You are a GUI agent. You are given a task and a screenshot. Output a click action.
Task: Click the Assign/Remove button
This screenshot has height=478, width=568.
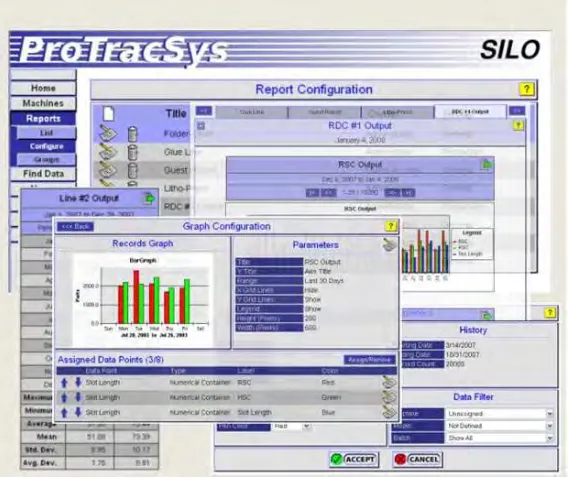click(369, 360)
